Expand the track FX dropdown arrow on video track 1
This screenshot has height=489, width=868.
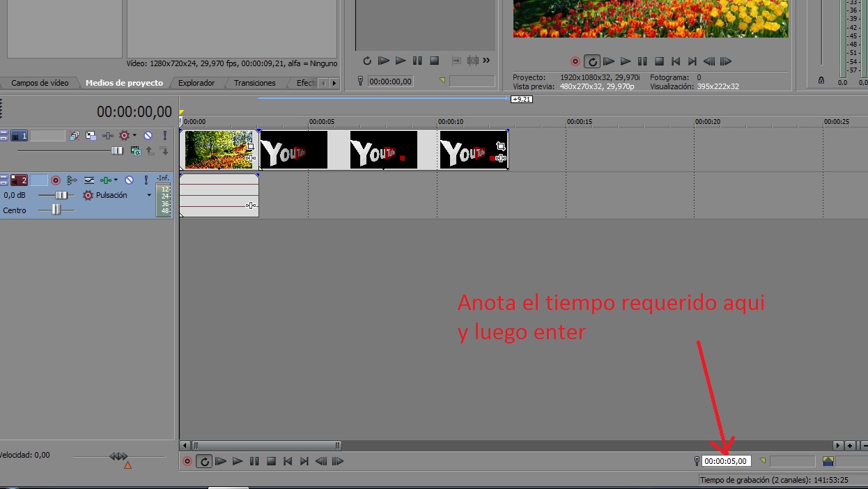tap(134, 136)
